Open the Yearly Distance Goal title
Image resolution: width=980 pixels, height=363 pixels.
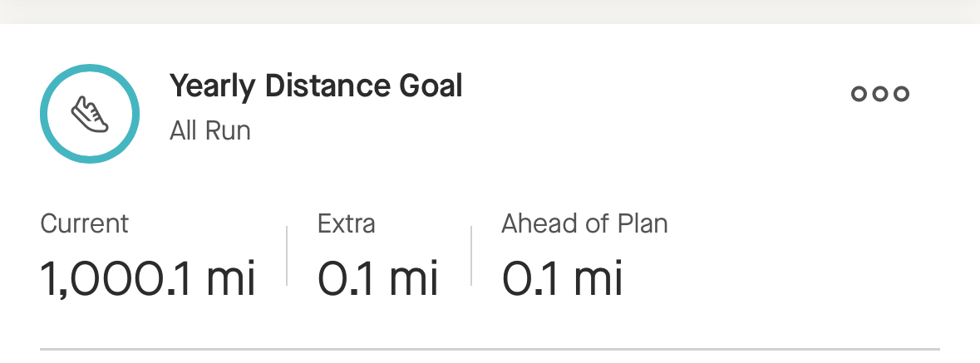(x=316, y=86)
